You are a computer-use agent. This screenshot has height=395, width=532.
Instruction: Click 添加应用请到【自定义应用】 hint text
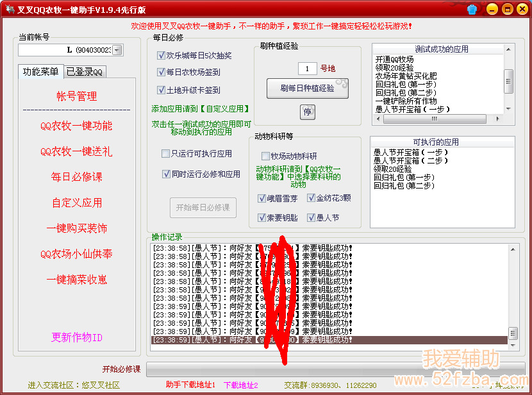pos(201,109)
